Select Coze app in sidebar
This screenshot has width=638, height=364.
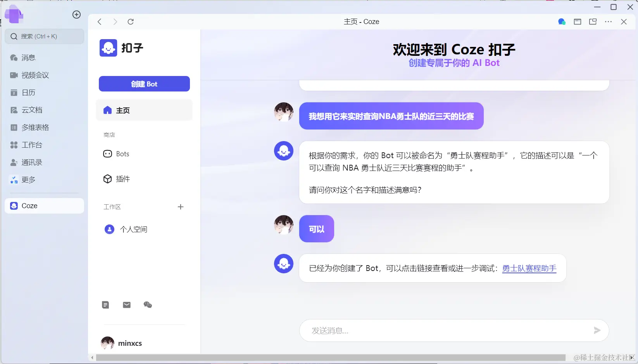click(44, 206)
